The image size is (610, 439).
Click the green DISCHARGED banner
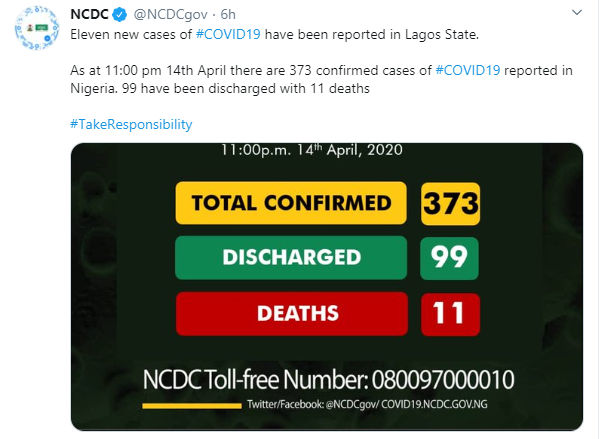coord(291,257)
